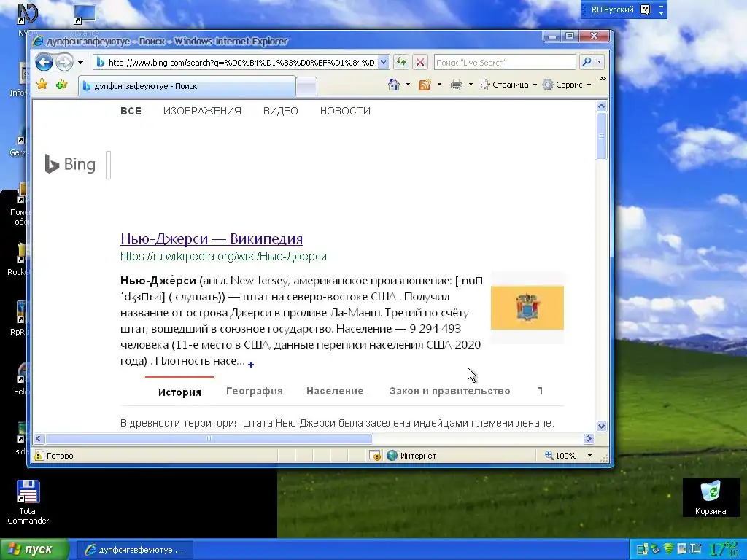Select the История tab
The width and height of the screenshot is (747, 560).
[179, 392]
